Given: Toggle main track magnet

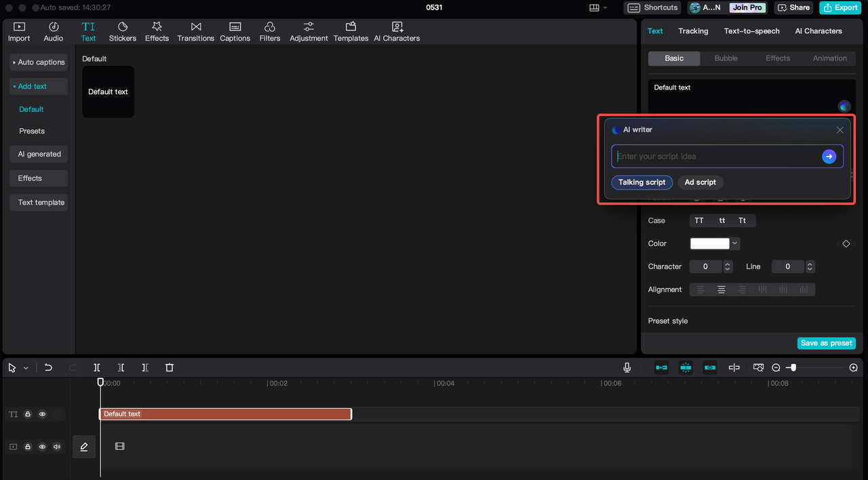Looking at the screenshot, I should 661,367.
